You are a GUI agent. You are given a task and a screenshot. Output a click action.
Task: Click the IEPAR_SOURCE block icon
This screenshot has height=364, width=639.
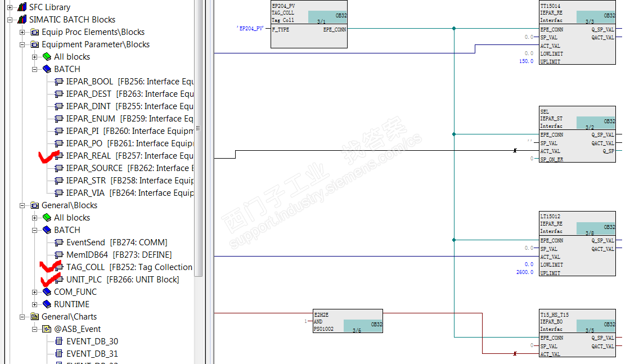[x=59, y=168]
